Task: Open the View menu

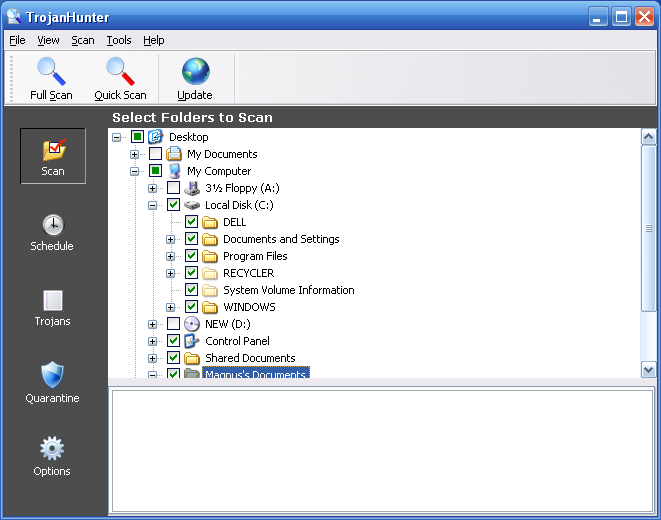Action: pyautogui.click(x=48, y=40)
